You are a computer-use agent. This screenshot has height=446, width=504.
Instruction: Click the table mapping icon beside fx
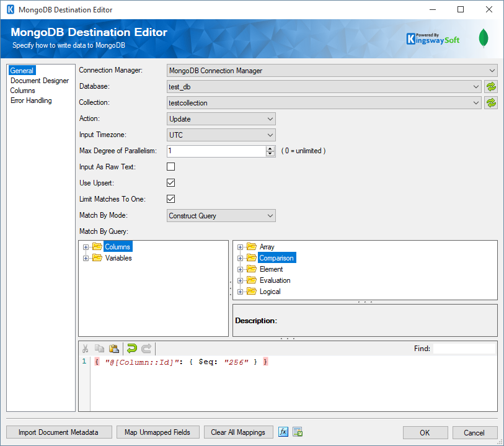click(x=298, y=432)
